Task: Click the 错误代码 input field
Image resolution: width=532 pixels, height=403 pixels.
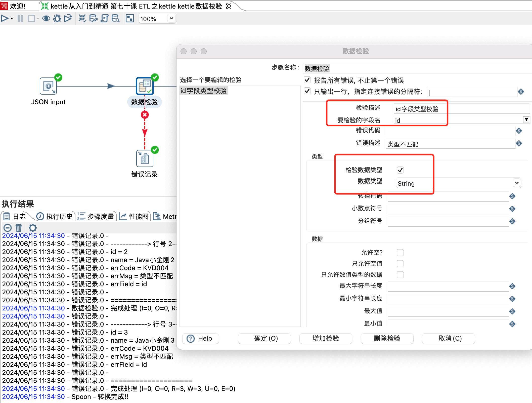Action: (450, 131)
